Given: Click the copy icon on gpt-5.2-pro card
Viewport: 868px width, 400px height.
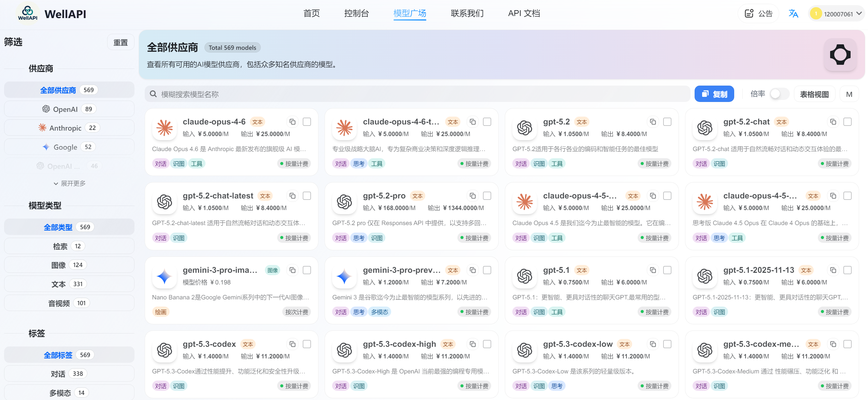Looking at the screenshot, I should tap(473, 196).
